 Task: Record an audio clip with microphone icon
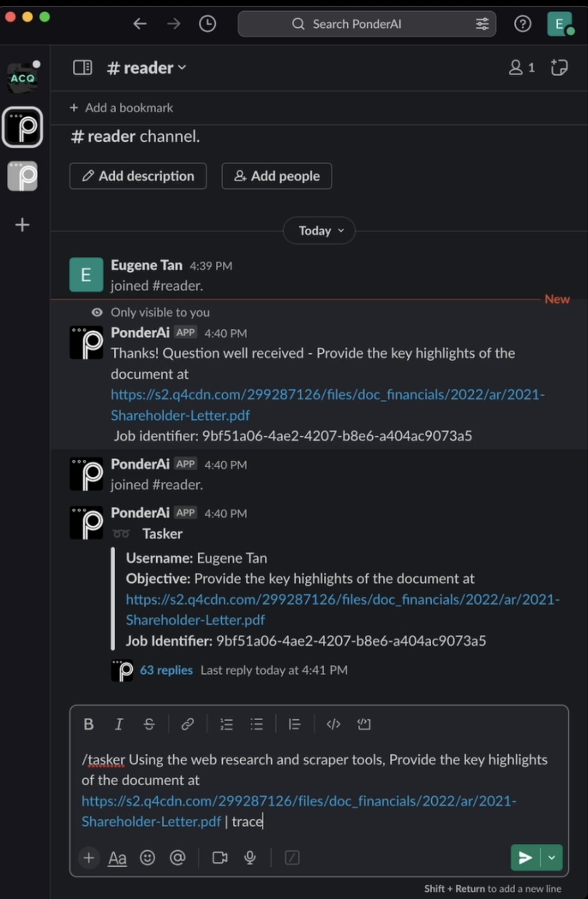[x=250, y=857]
